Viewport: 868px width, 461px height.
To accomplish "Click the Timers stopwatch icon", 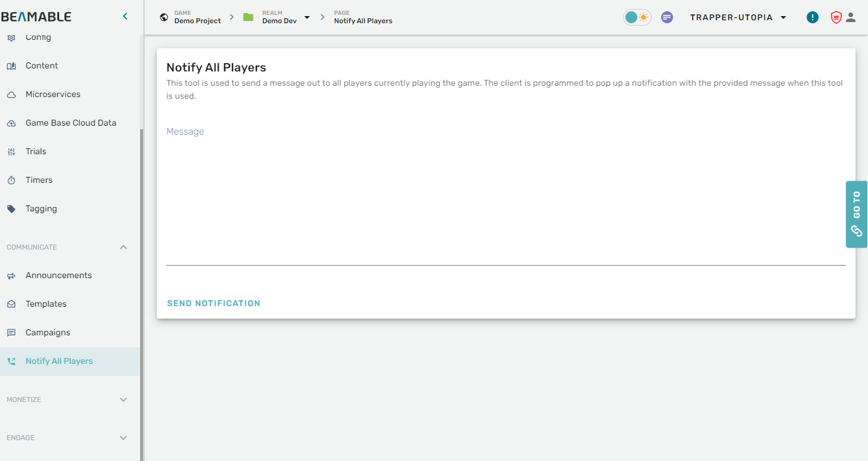I will [11, 180].
